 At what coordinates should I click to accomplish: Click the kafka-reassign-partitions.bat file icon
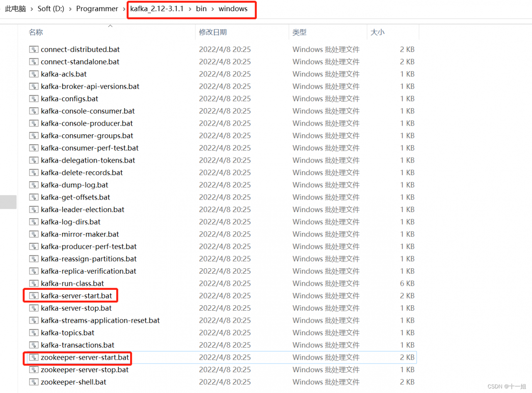click(x=34, y=259)
